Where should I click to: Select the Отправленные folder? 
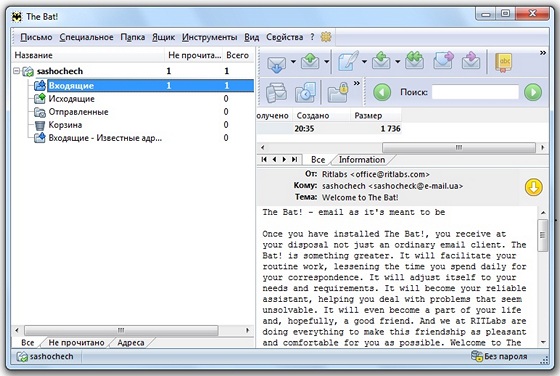tap(78, 112)
